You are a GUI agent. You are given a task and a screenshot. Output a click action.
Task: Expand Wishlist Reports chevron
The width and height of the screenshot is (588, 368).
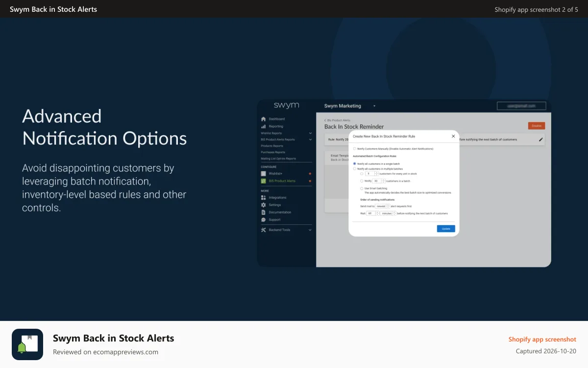[x=310, y=133]
